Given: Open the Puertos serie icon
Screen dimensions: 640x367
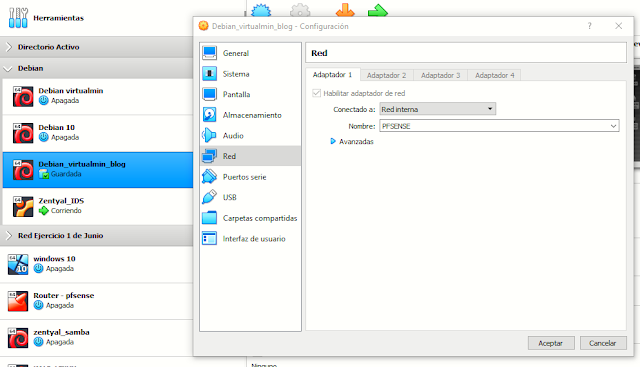Looking at the screenshot, I should click(209, 177).
